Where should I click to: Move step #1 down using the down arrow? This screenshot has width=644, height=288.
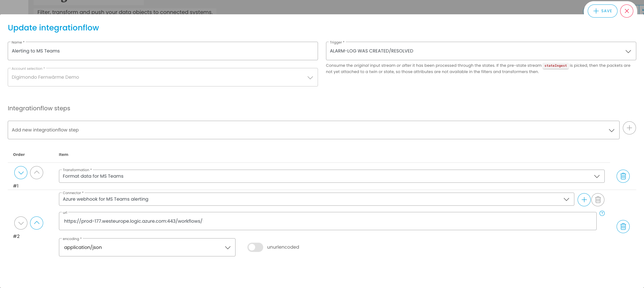tap(21, 172)
